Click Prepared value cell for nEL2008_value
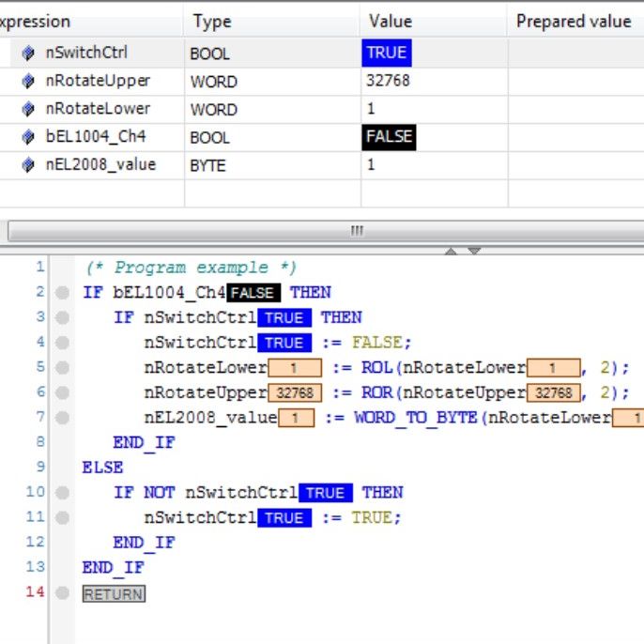Screen dimensions: 644x644 click(x=575, y=165)
